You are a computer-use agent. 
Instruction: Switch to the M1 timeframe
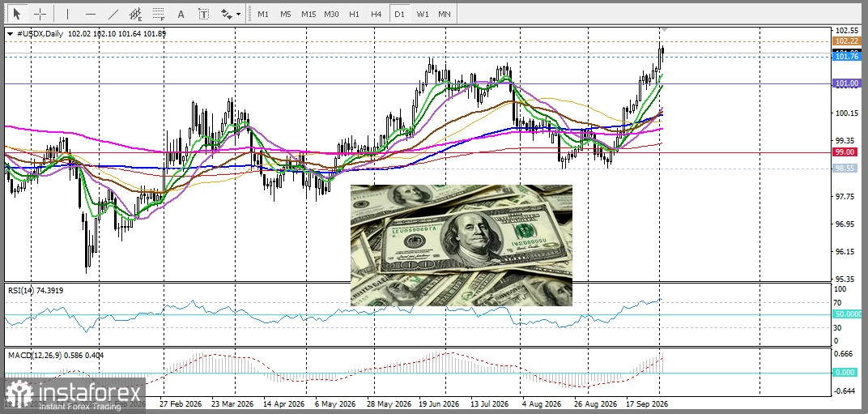[263, 14]
